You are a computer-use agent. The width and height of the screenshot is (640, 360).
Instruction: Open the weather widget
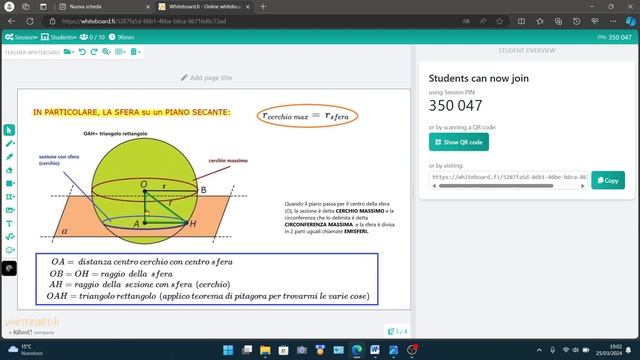click(x=25, y=350)
